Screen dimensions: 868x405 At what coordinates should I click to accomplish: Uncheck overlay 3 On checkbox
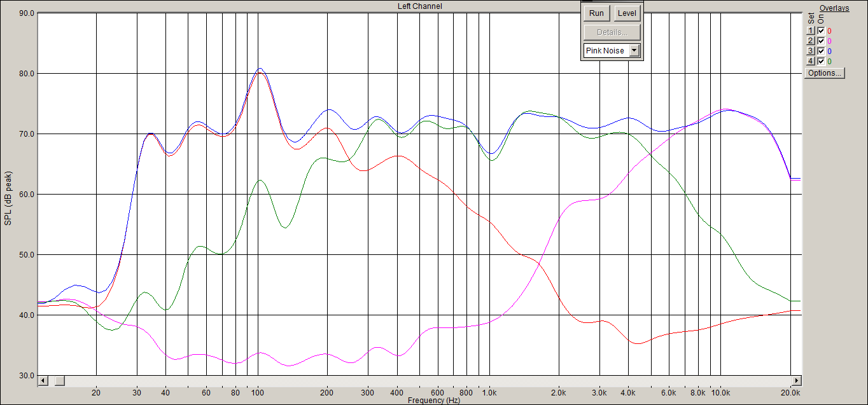(821, 51)
